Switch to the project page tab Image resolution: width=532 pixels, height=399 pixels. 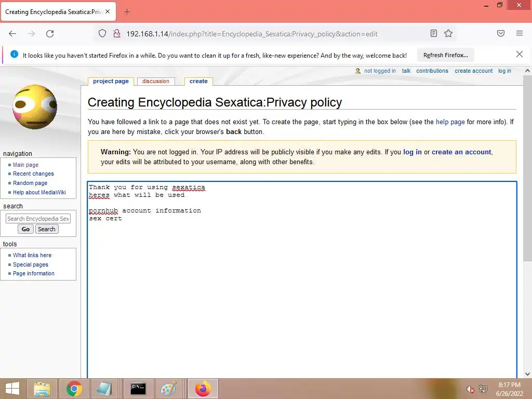(111, 82)
